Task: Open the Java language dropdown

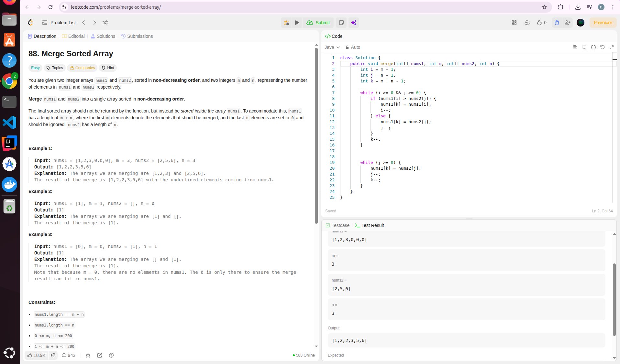Action: click(332, 47)
